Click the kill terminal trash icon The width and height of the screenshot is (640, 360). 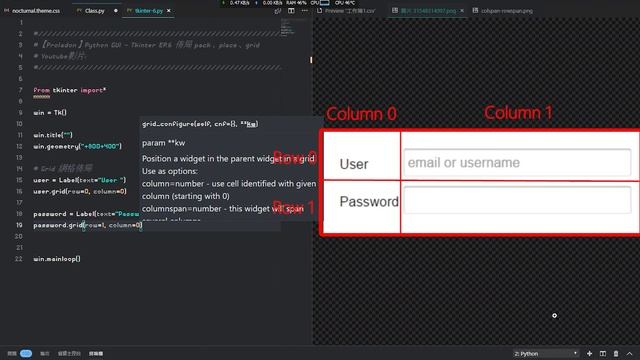tap(616, 353)
